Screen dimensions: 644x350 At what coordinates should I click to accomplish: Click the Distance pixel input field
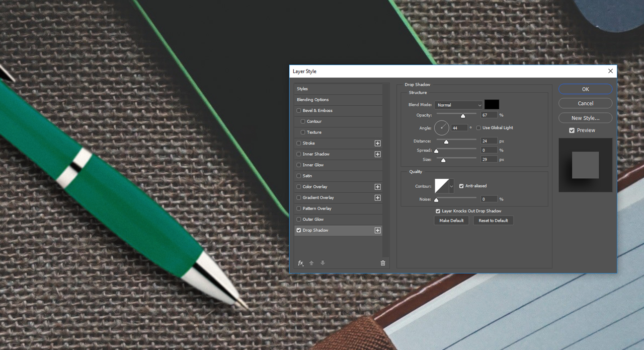489,142
